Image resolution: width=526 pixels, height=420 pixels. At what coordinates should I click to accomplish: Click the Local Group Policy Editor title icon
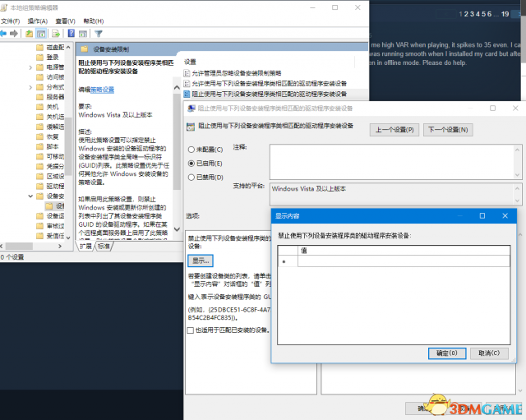(x=3, y=7)
